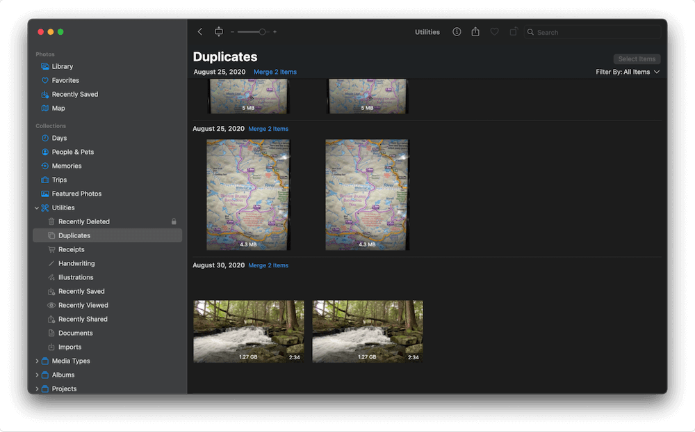Screen dimensions: 695x432
Task: Select the right 4.3 MB map photo
Action: (367, 195)
